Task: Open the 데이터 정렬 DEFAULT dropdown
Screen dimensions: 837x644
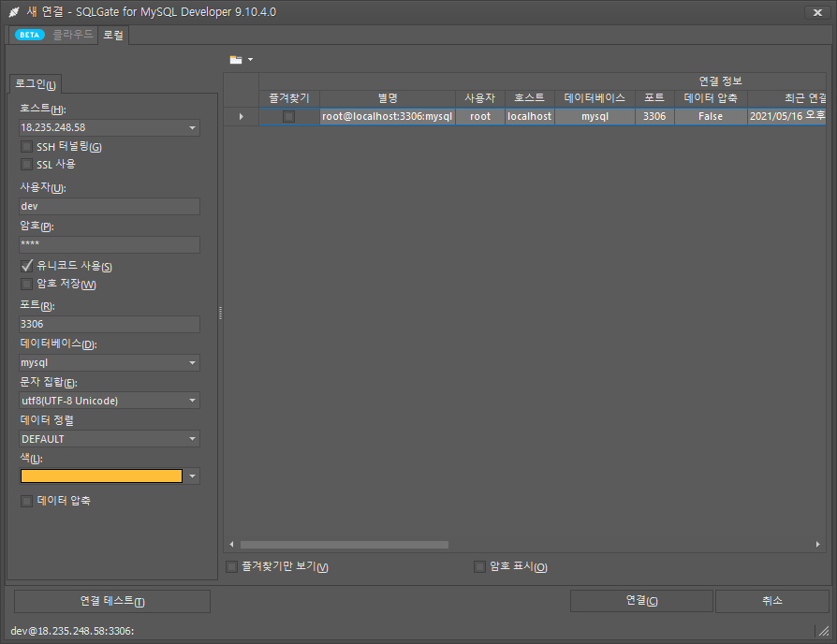Action: click(x=192, y=439)
